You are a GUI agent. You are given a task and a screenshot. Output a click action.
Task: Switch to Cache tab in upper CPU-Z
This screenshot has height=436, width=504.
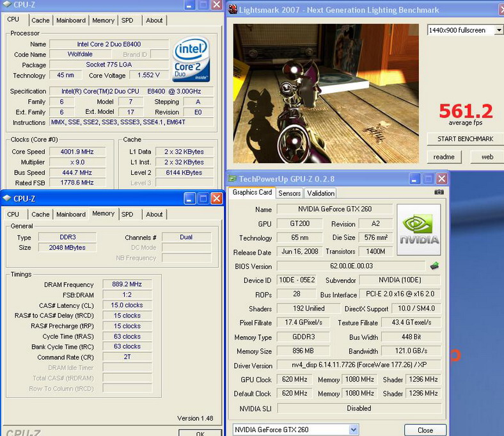(x=40, y=20)
